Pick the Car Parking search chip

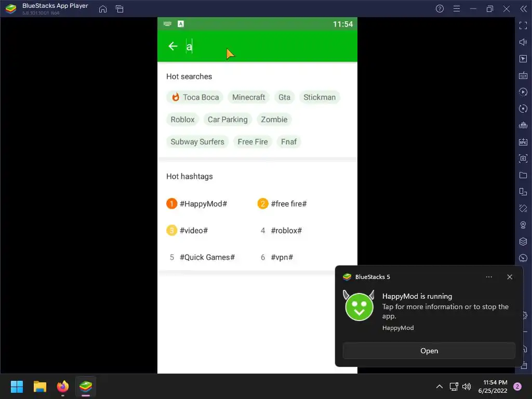pos(228,119)
